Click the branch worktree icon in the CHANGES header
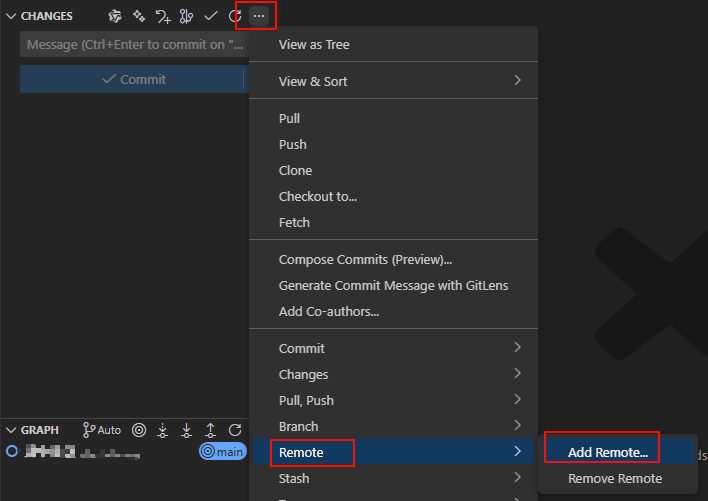Screen dimensions: 708x501 point(186,16)
